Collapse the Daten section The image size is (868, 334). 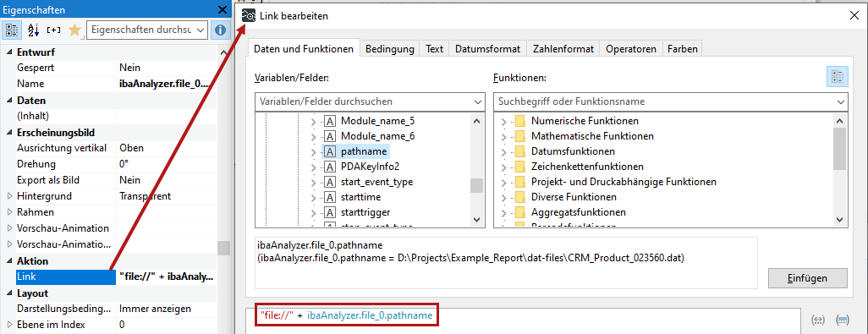(x=8, y=101)
